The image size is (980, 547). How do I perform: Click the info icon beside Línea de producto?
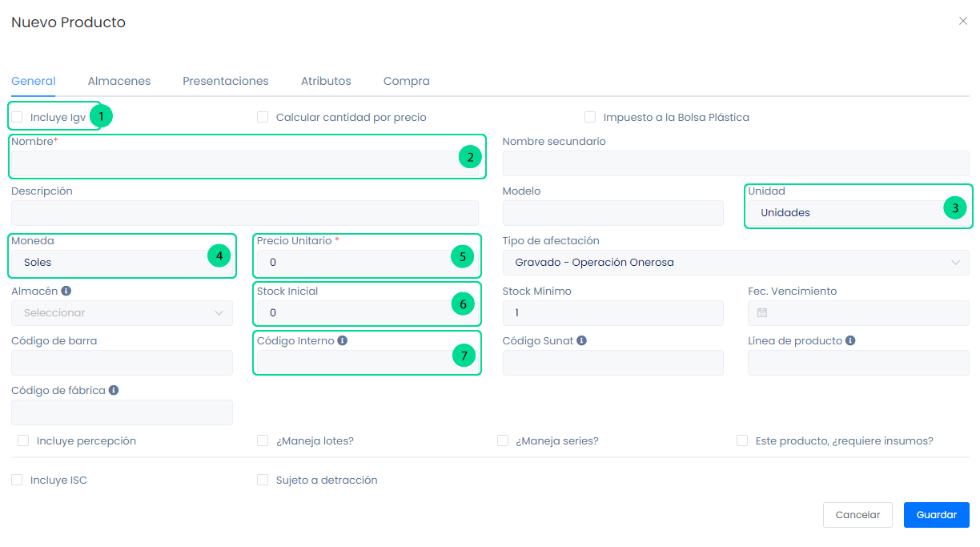pyautogui.click(x=850, y=341)
